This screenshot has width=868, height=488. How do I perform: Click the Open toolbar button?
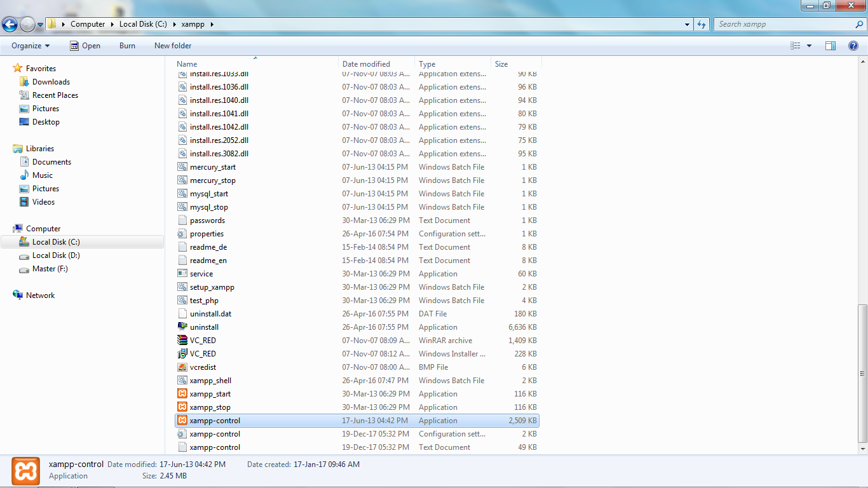pyautogui.click(x=85, y=46)
